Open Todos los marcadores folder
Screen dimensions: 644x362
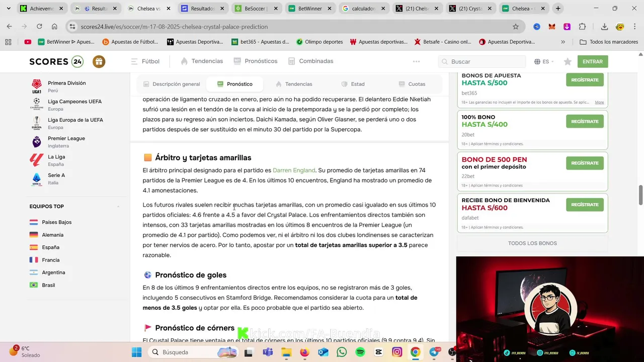[x=609, y=42]
